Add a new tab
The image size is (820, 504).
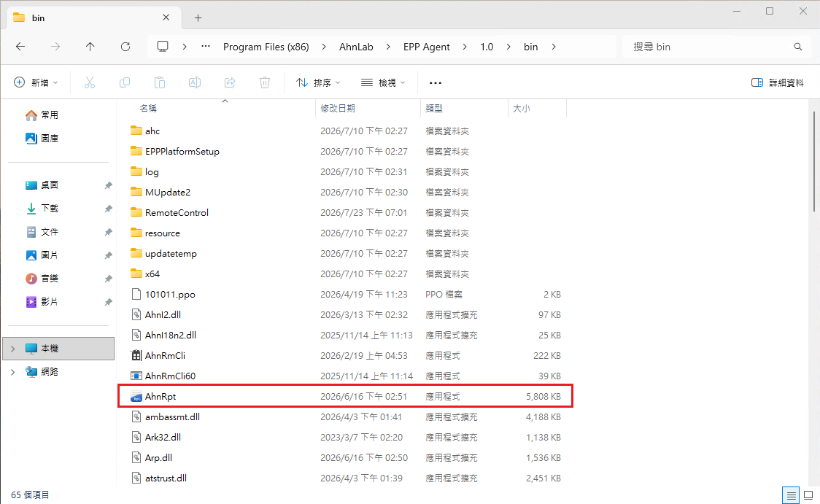tap(198, 18)
